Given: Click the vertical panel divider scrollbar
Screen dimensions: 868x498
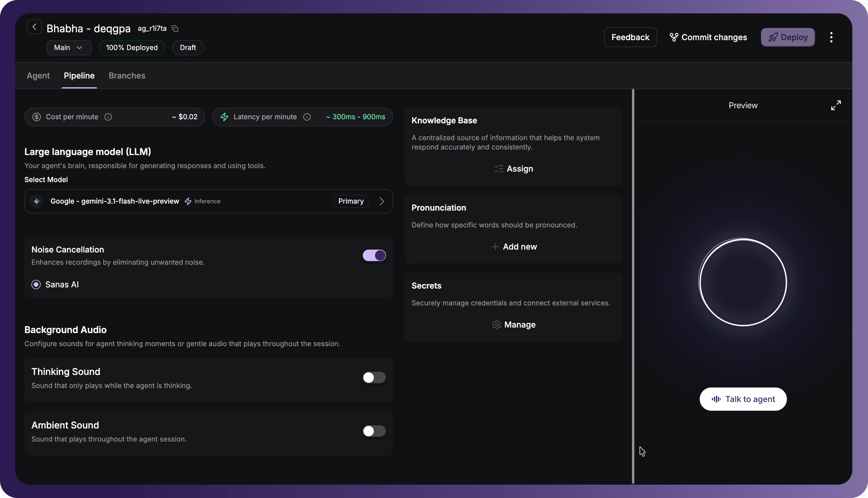Looking at the screenshot, I should (x=633, y=287).
